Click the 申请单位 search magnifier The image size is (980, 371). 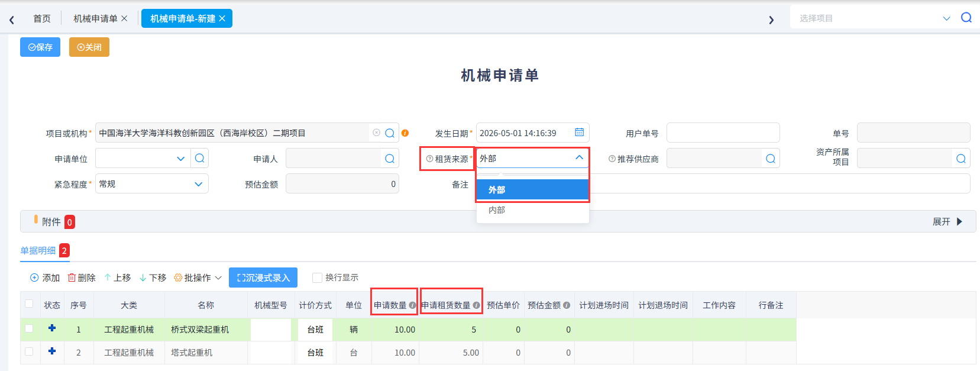click(200, 158)
